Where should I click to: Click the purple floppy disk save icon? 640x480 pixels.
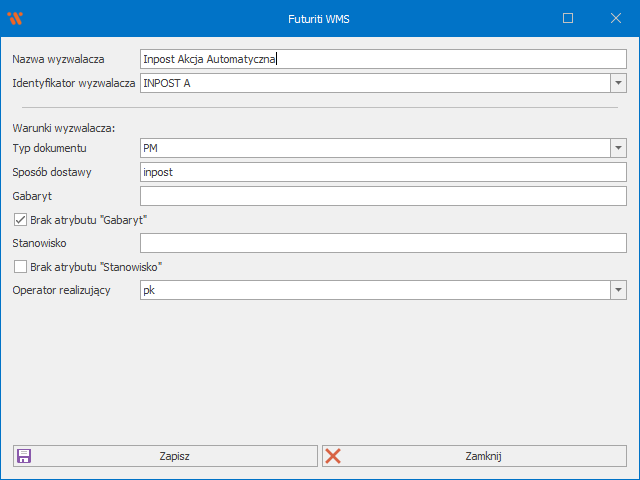point(24,456)
